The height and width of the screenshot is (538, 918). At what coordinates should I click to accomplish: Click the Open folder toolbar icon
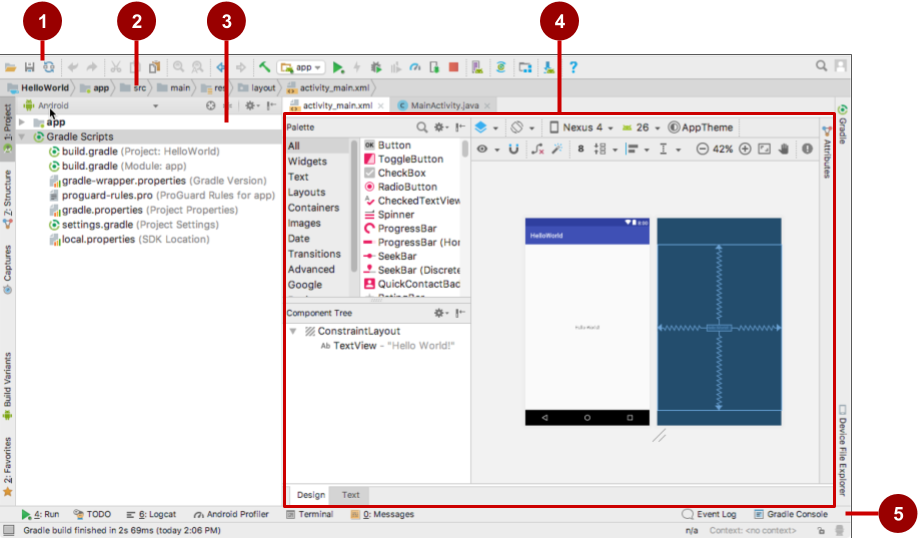pos(10,67)
